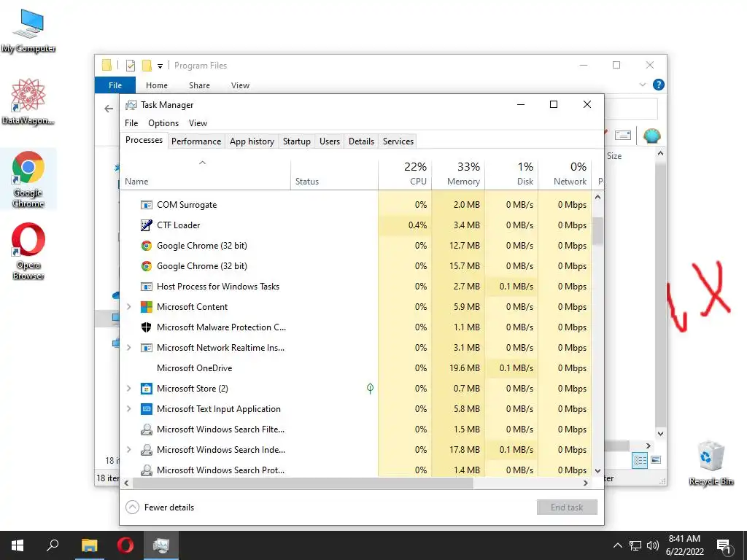Click Task Manager taskbar button
This screenshot has height=560, width=747.
point(161,545)
